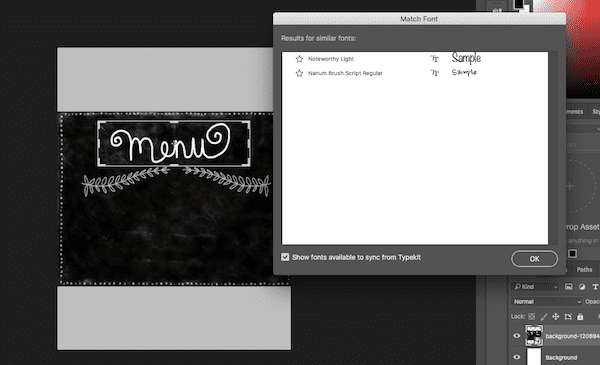Click the small square icon above Paths
The height and width of the screenshot is (365, 600).
point(572,253)
